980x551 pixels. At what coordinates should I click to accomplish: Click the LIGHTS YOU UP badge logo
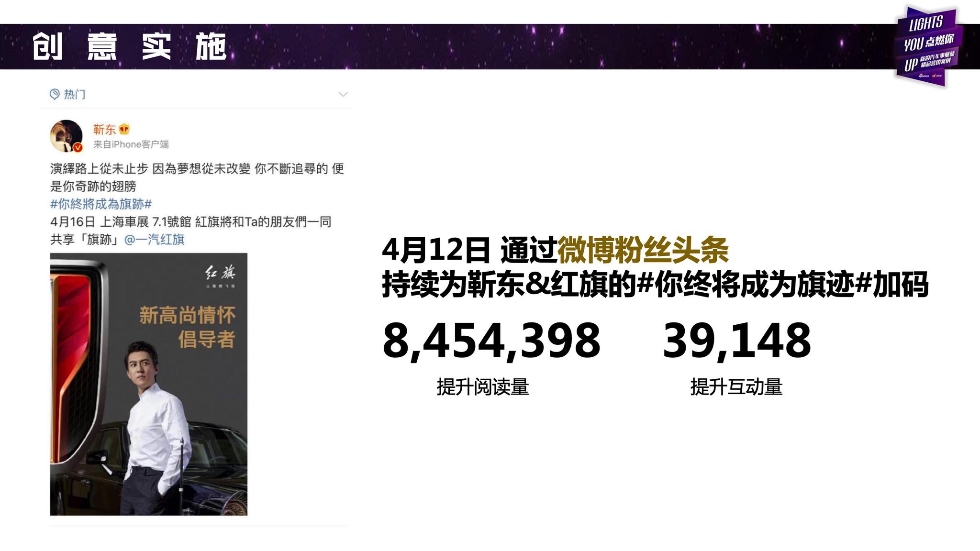928,46
